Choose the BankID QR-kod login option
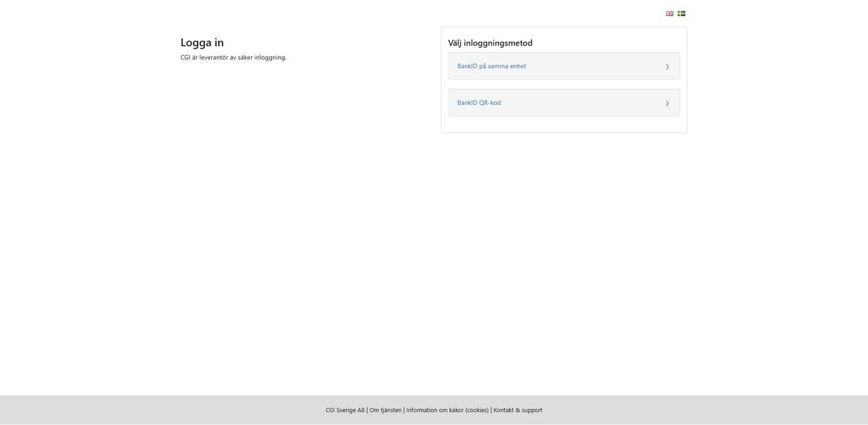 [x=563, y=103]
